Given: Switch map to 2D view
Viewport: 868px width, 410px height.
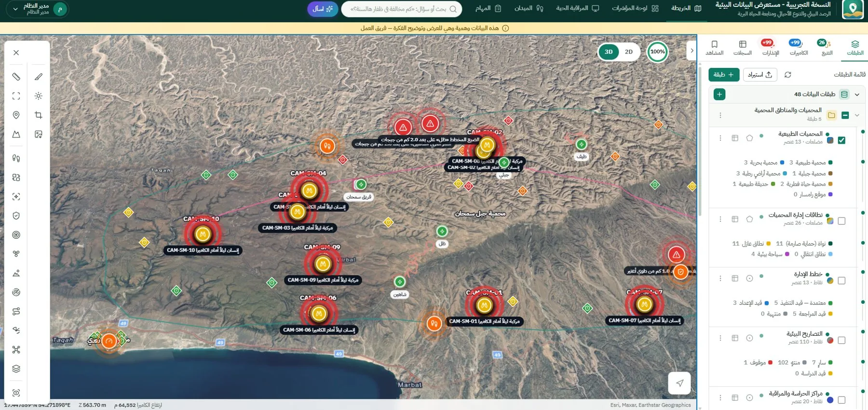Looking at the screenshot, I should point(629,52).
